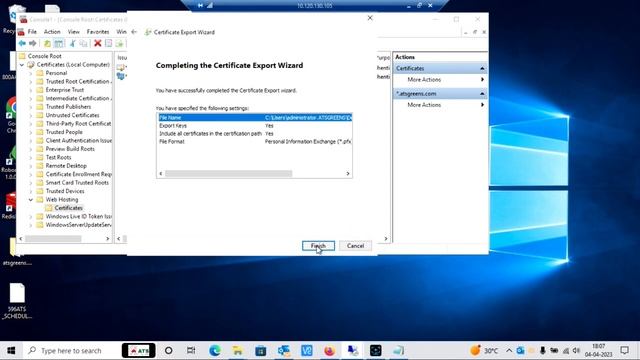Click the Finish button in the wizard
This screenshot has width=640, height=360.
pos(318,246)
